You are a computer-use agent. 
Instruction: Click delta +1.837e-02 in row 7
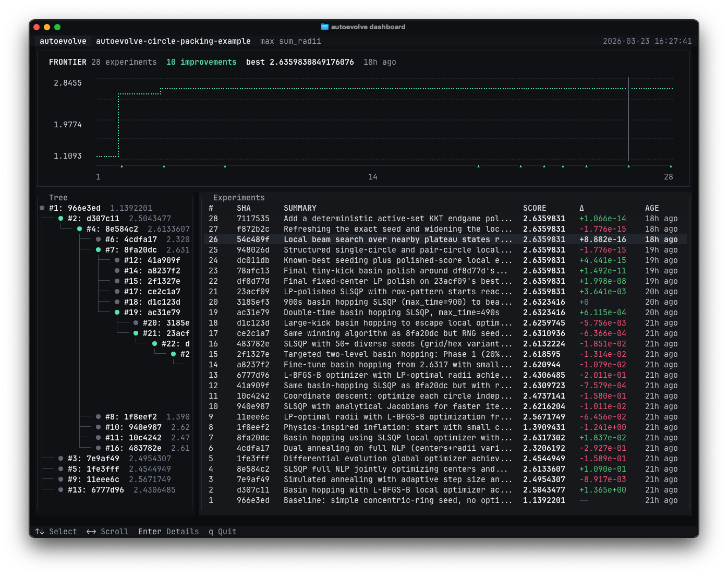[x=603, y=438]
